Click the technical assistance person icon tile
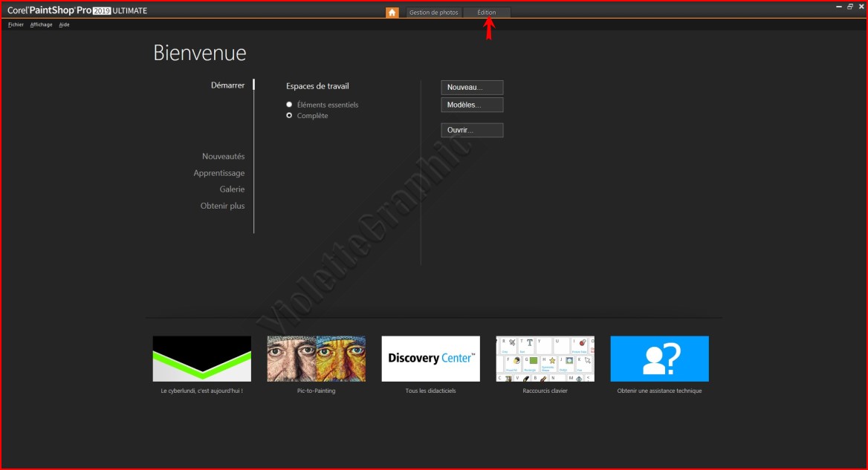Viewport: 868px width, 470px height. [x=659, y=359]
